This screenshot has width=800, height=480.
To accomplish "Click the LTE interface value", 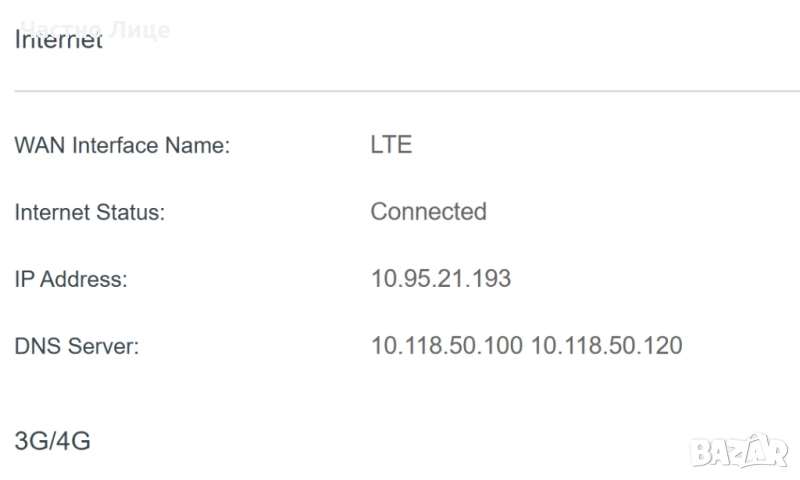I will pos(391,145).
